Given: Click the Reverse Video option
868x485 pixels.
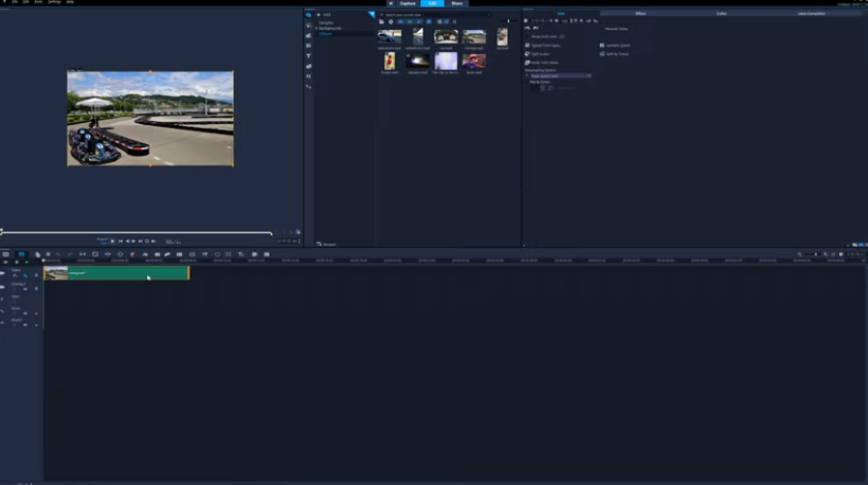Looking at the screenshot, I should pyautogui.click(x=616, y=29).
